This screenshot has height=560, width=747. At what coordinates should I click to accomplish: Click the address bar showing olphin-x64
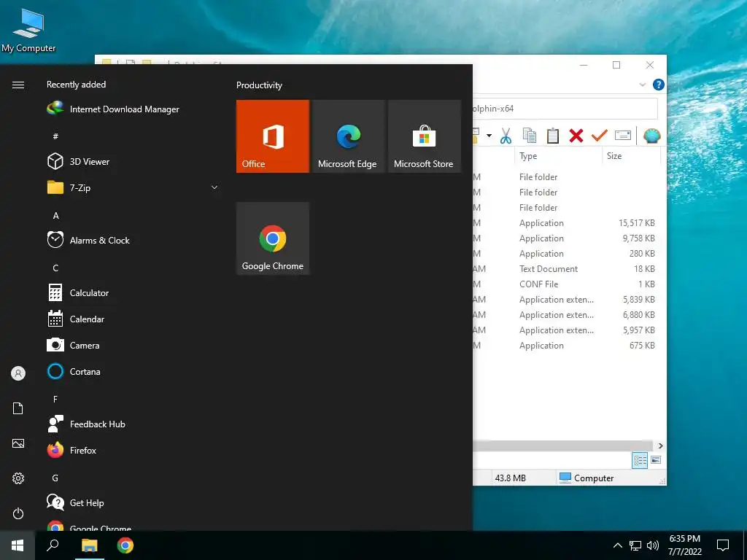coord(565,109)
